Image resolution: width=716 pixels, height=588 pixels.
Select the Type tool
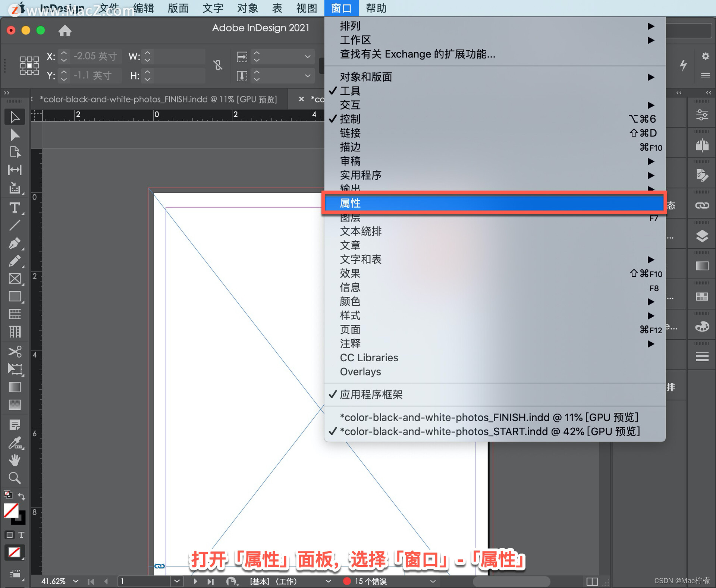tap(15, 208)
